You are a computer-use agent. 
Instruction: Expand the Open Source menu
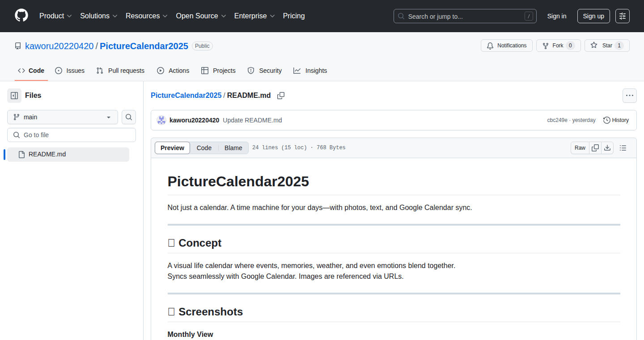[201, 16]
